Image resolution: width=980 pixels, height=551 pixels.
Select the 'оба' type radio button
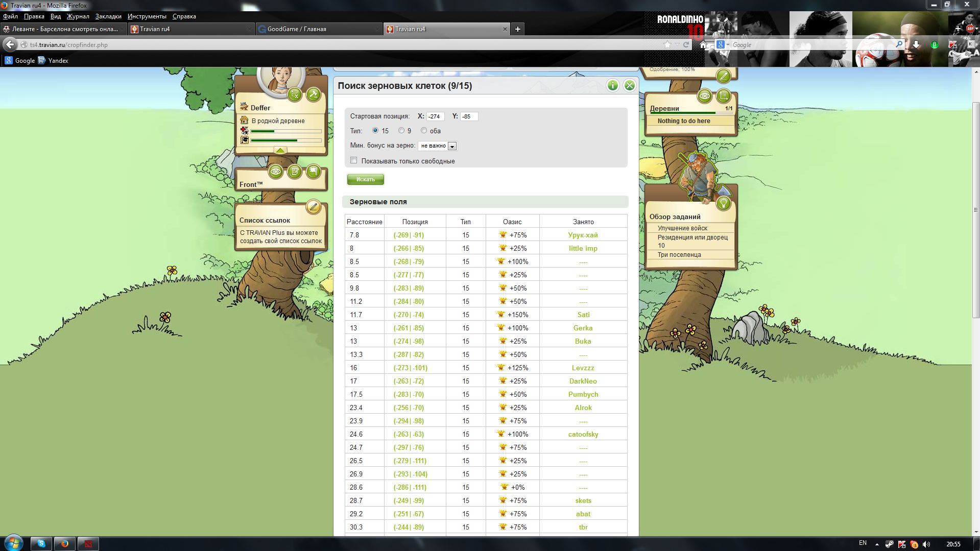pos(424,131)
